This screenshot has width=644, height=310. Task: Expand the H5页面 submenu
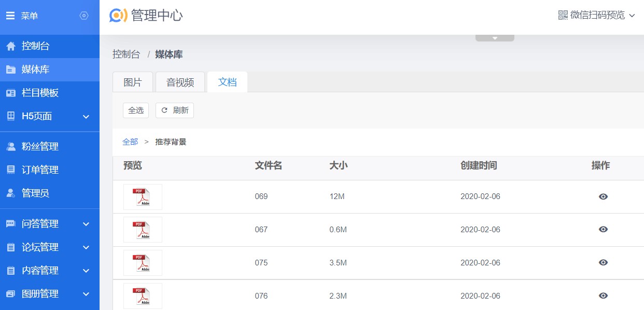coord(86,117)
